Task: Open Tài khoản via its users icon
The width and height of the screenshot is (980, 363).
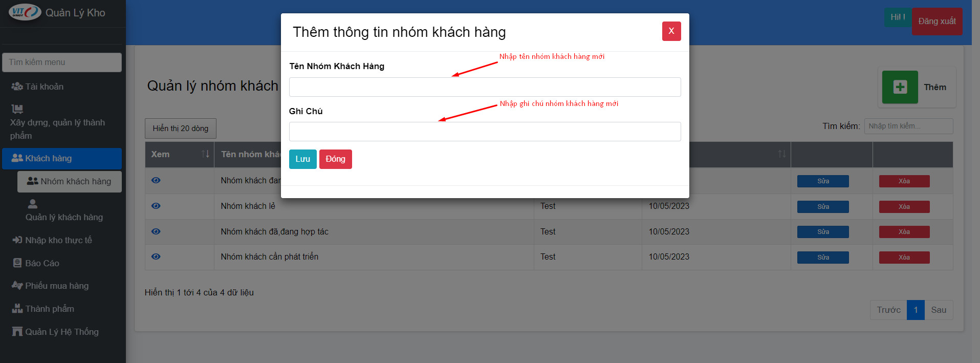Action: [17, 87]
